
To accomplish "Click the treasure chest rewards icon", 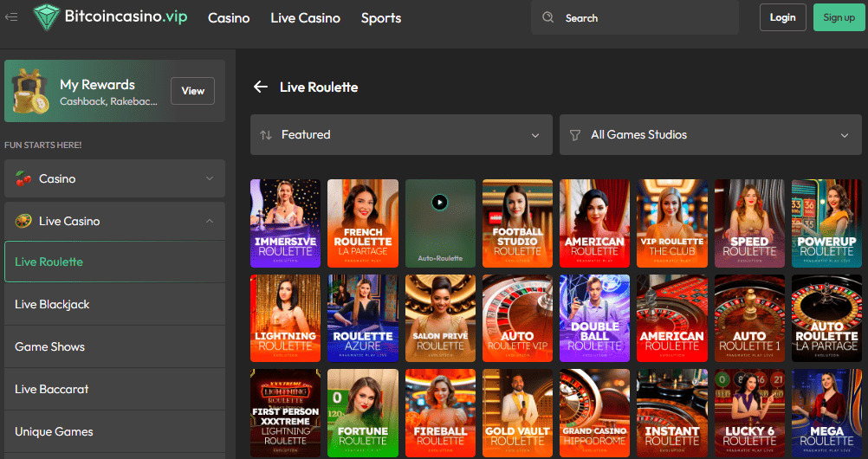I will pyautogui.click(x=30, y=91).
